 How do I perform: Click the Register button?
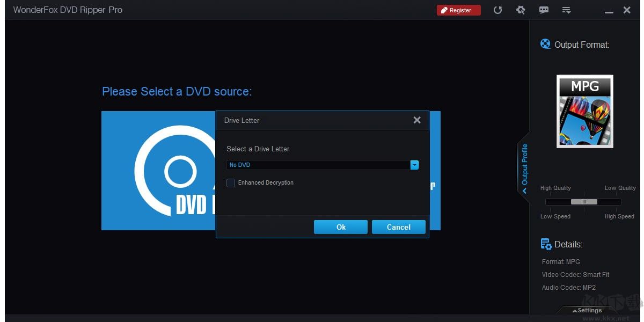point(458,10)
